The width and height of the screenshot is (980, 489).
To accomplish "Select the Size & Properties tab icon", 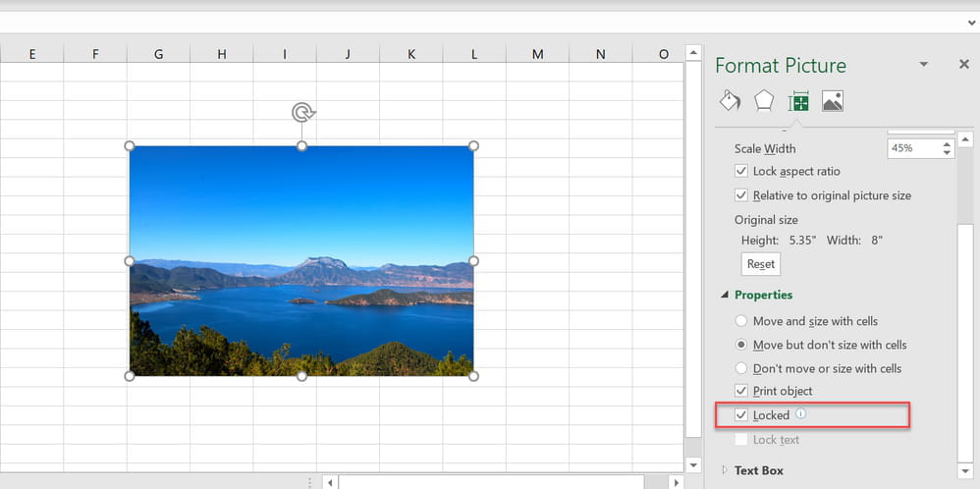I will [798, 101].
